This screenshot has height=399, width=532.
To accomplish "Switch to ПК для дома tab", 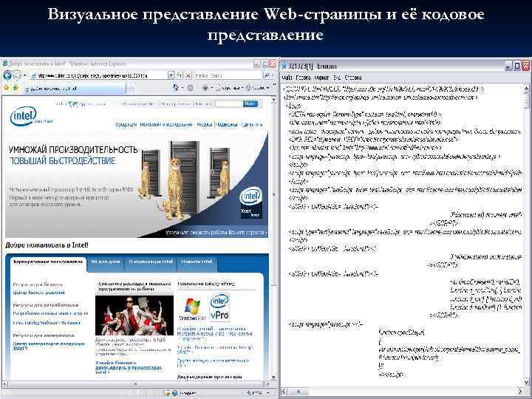I will [106, 262].
